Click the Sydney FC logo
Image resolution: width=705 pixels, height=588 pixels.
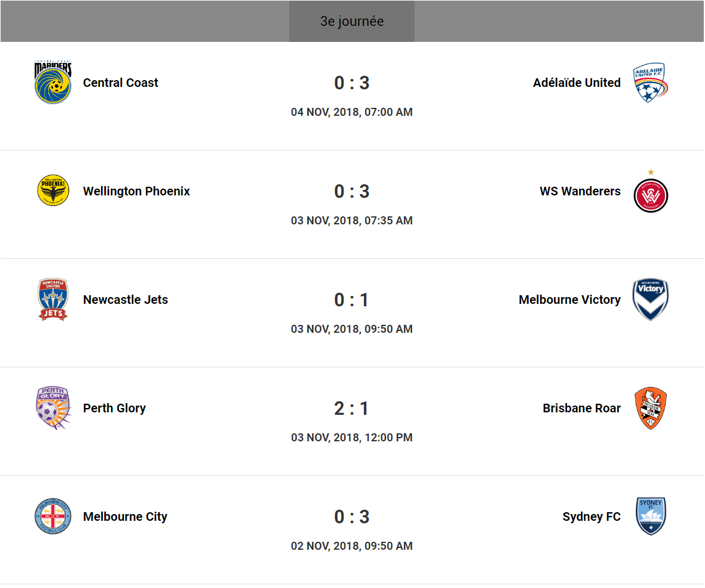(x=651, y=517)
